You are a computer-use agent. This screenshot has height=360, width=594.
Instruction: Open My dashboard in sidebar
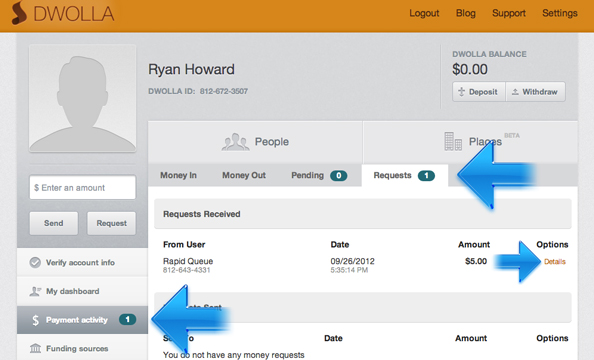click(82, 291)
